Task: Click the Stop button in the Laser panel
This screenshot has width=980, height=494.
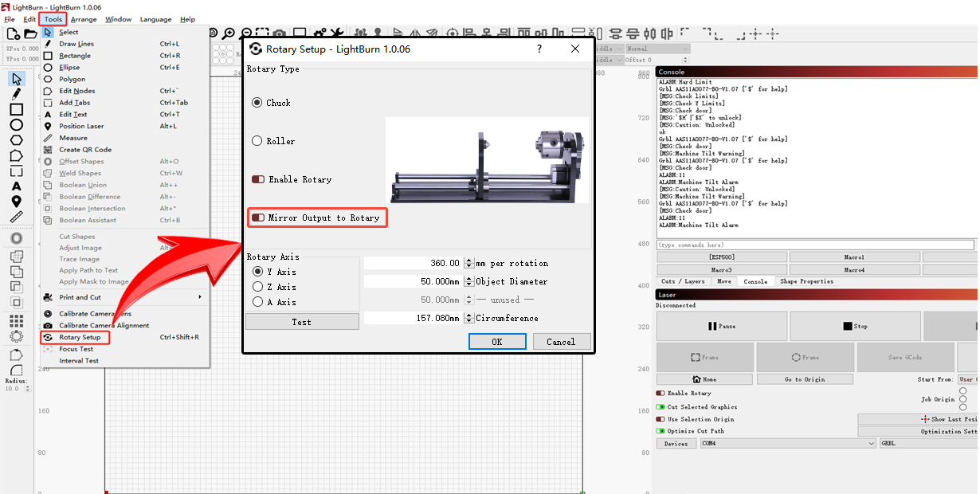Action: 855,327
